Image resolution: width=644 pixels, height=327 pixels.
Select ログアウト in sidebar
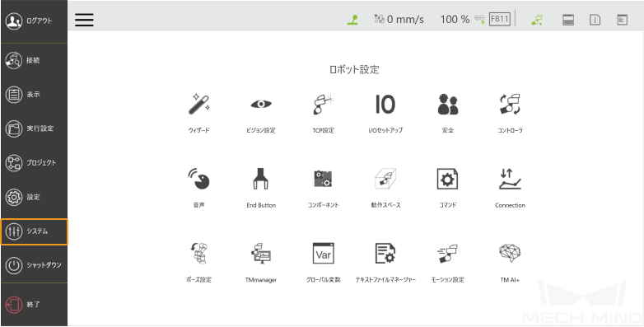pyautogui.click(x=34, y=21)
